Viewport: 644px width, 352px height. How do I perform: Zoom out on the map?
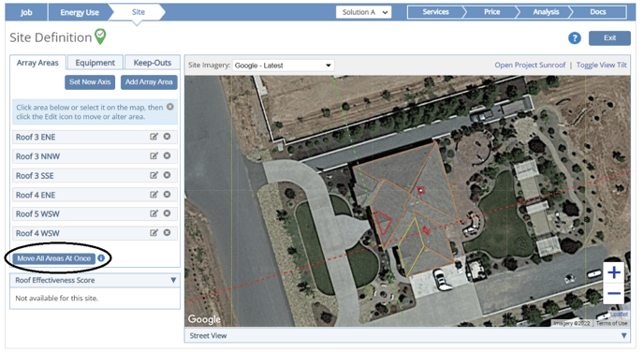pyautogui.click(x=614, y=293)
